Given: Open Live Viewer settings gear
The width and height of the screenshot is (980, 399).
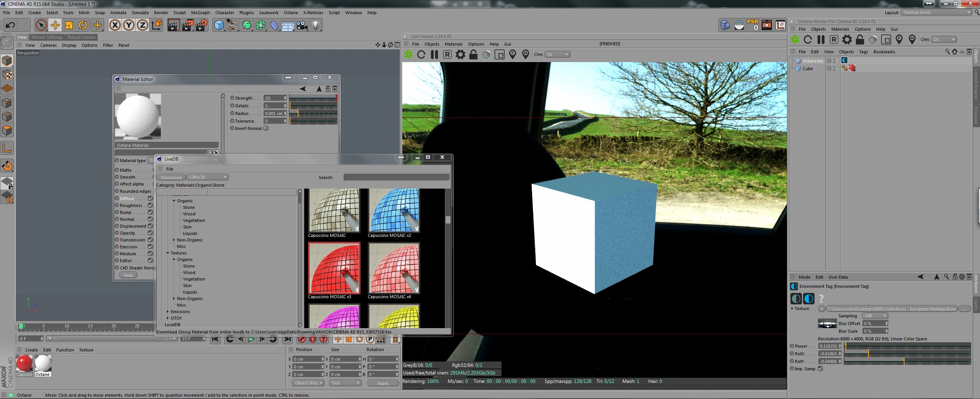Looking at the screenshot, I should 461,54.
